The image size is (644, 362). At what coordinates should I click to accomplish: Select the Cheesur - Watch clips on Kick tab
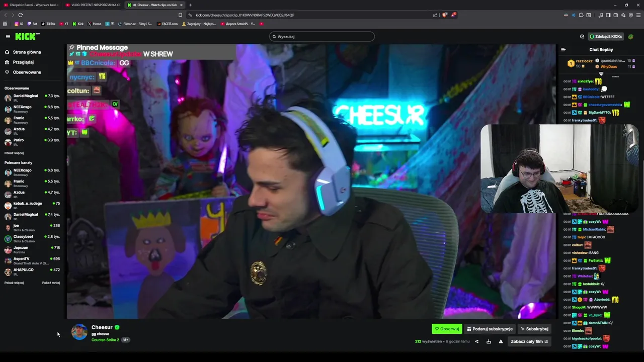[x=155, y=5]
